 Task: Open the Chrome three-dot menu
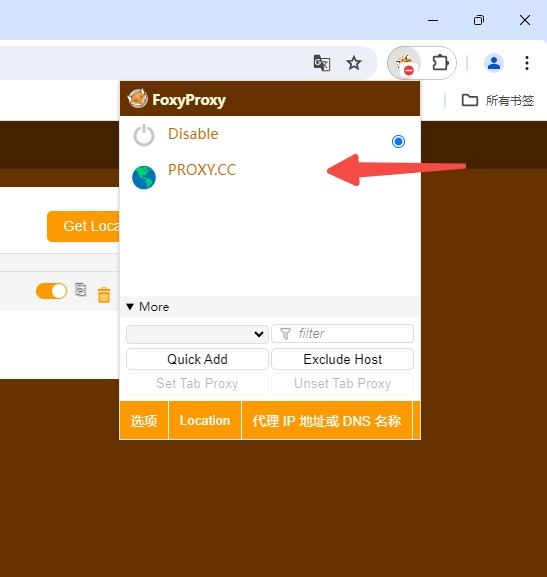coord(527,63)
